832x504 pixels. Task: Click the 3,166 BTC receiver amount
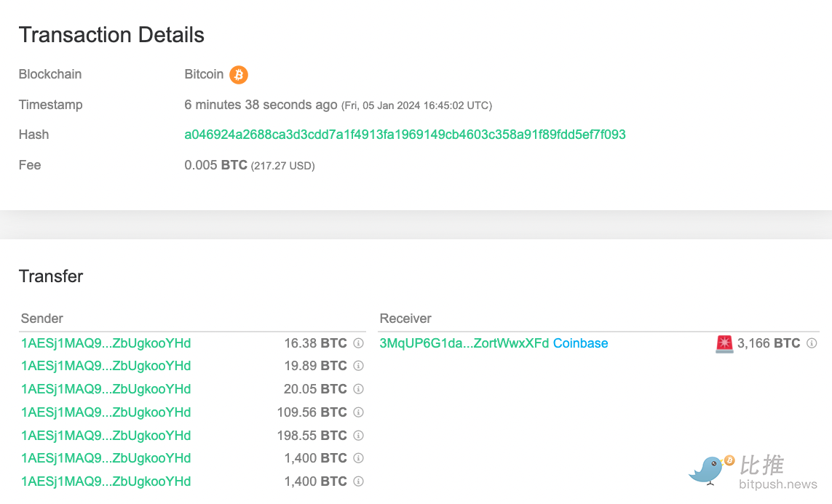point(768,343)
